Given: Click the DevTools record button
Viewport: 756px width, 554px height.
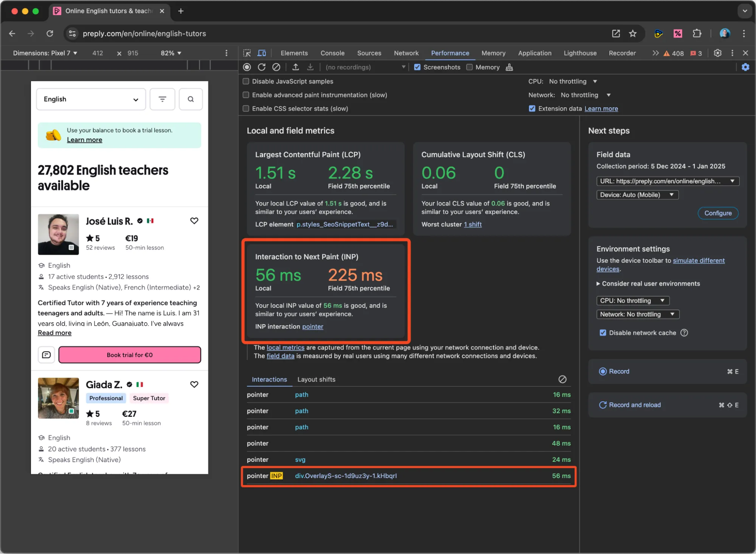Looking at the screenshot, I should coord(247,67).
